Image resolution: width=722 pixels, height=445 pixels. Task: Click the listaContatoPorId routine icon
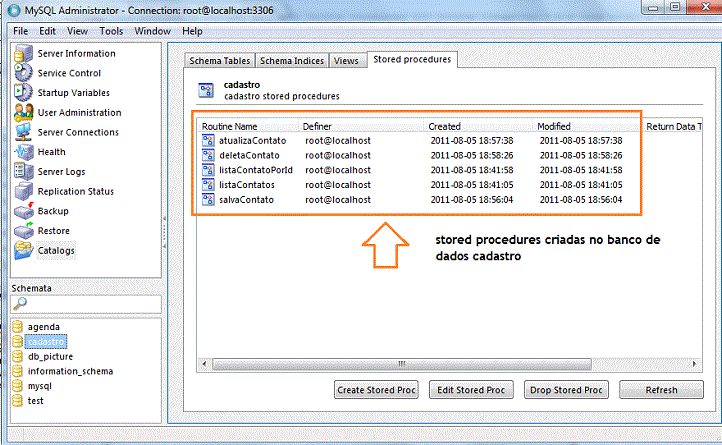[x=208, y=170]
